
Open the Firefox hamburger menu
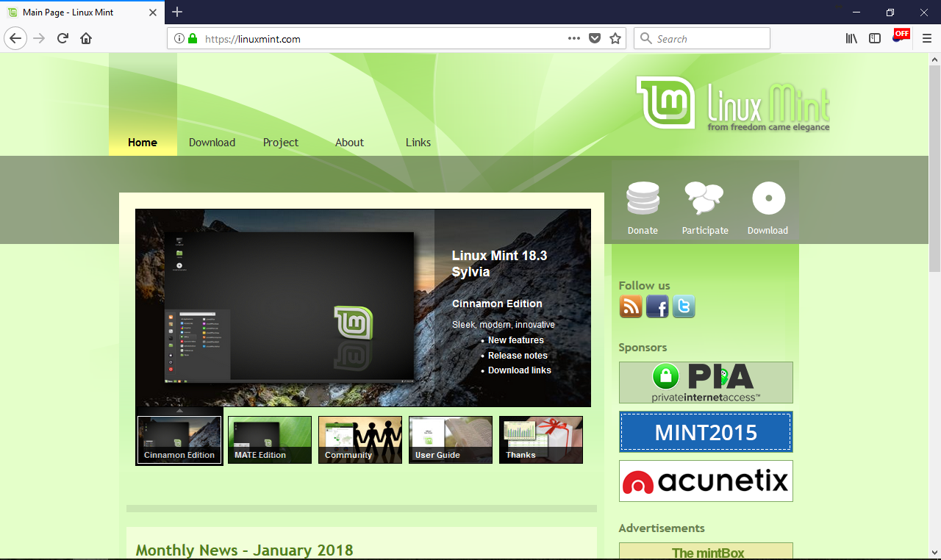pos(926,39)
